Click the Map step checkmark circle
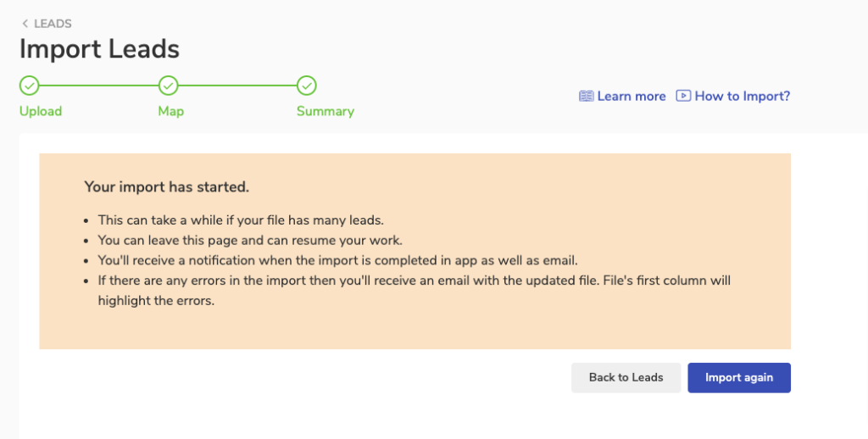The width and height of the screenshot is (868, 439). point(169,86)
